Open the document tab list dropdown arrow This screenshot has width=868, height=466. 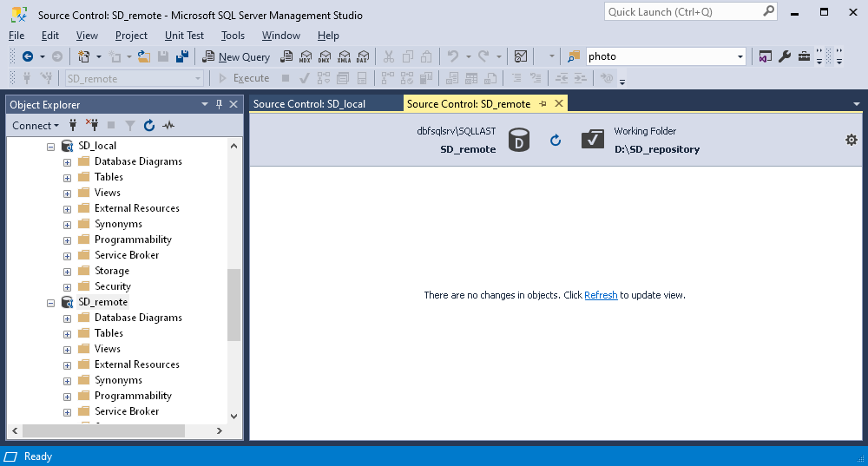pyautogui.click(x=857, y=104)
